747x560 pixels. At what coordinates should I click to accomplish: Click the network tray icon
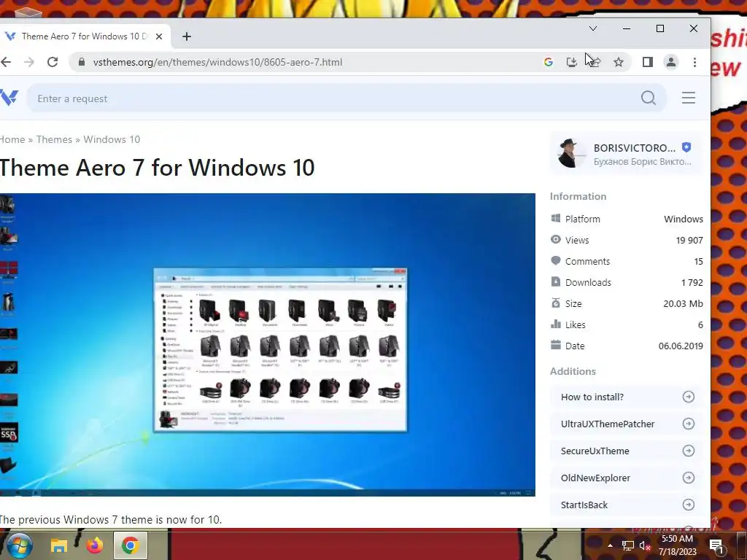coord(628,545)
